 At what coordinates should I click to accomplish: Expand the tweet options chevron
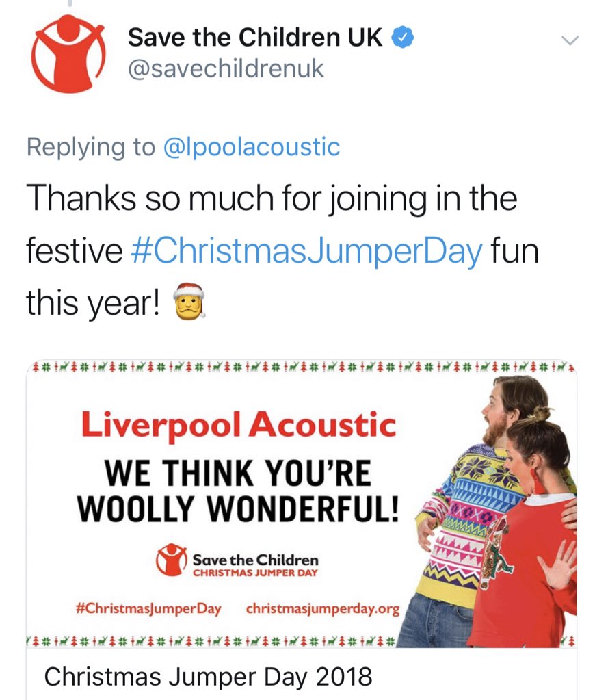click(570, 40)
